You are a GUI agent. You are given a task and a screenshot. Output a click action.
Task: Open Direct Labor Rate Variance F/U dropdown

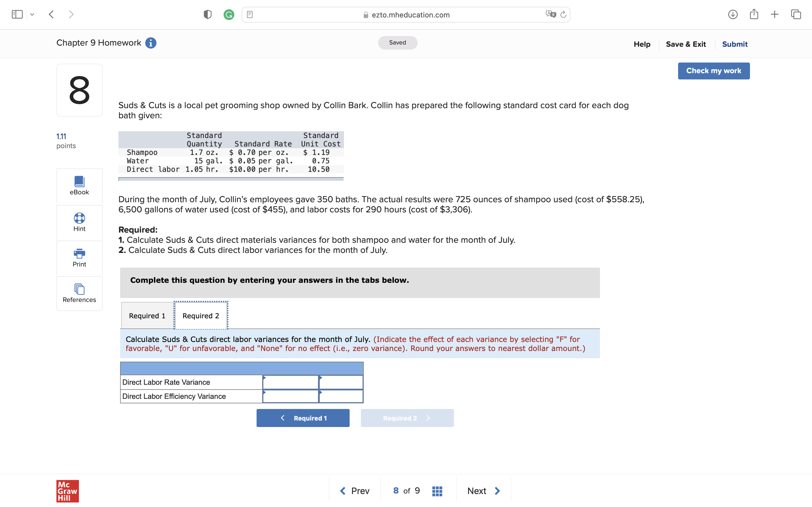[x=341, y=382]
